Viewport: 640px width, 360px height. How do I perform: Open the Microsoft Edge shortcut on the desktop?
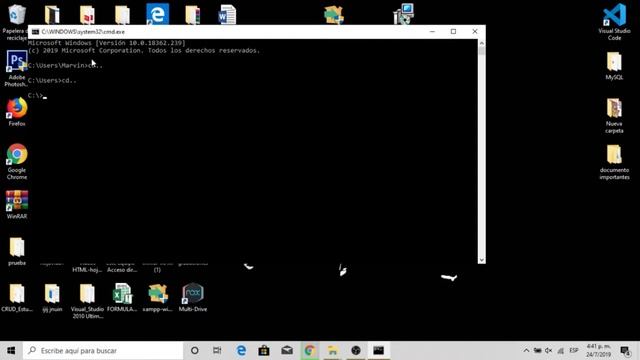(x=158, y=14)
